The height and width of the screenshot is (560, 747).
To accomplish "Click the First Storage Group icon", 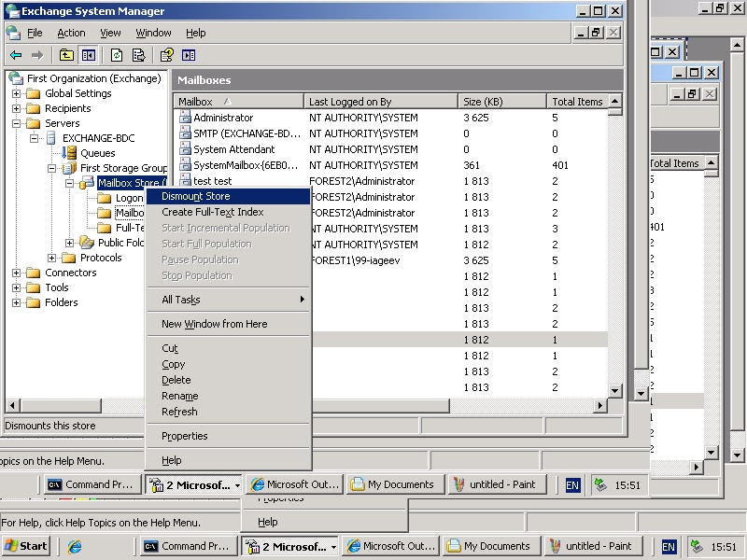I will pos(69,168).
